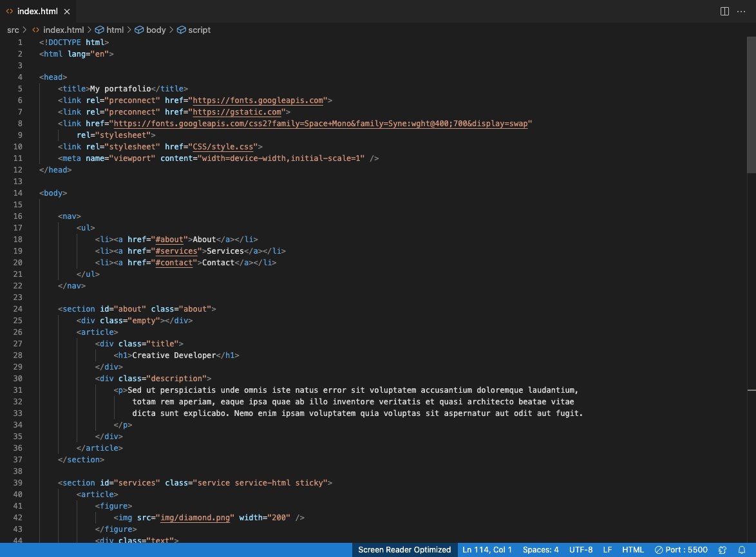Click the src folder breadcrumb

(x=13, y=30)
